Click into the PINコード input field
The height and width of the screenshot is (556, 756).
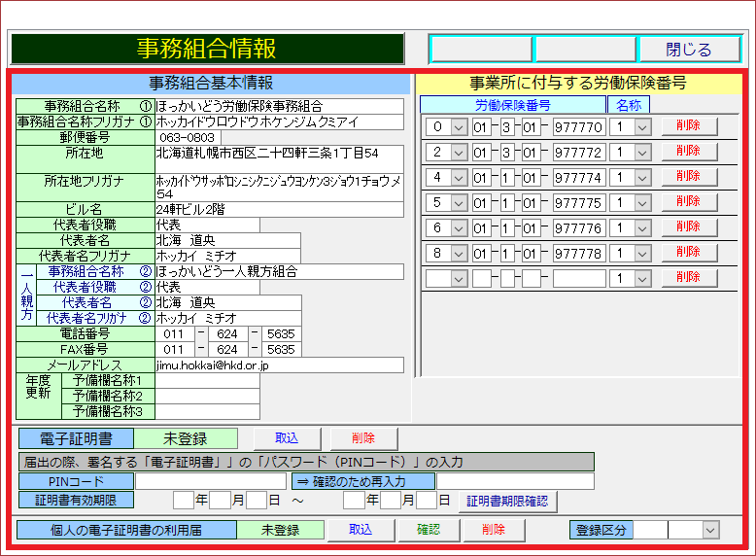pyautogui.click(x=211, y=481)
